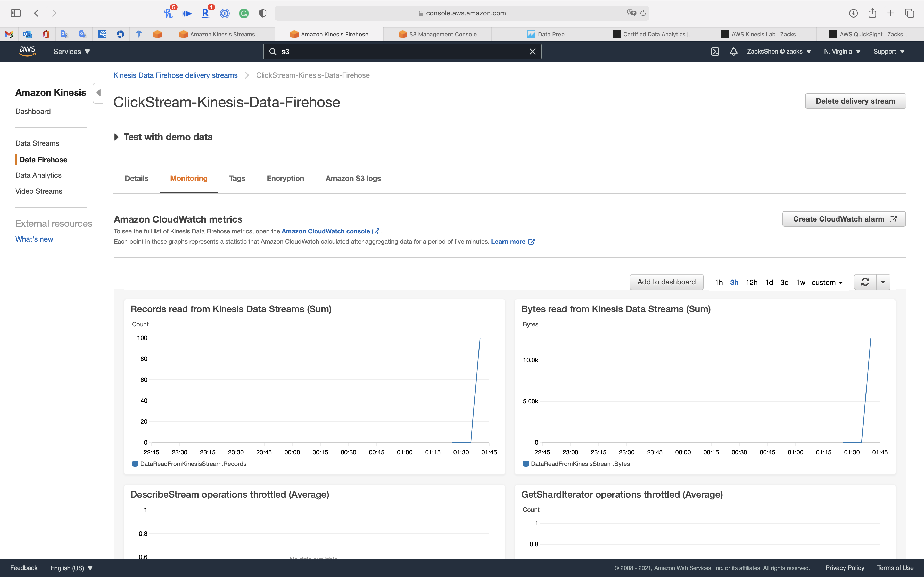Toggle DataReadFromKinesisStream.Records legend swatch
This screenshot has width=924, height=577.
135,464
